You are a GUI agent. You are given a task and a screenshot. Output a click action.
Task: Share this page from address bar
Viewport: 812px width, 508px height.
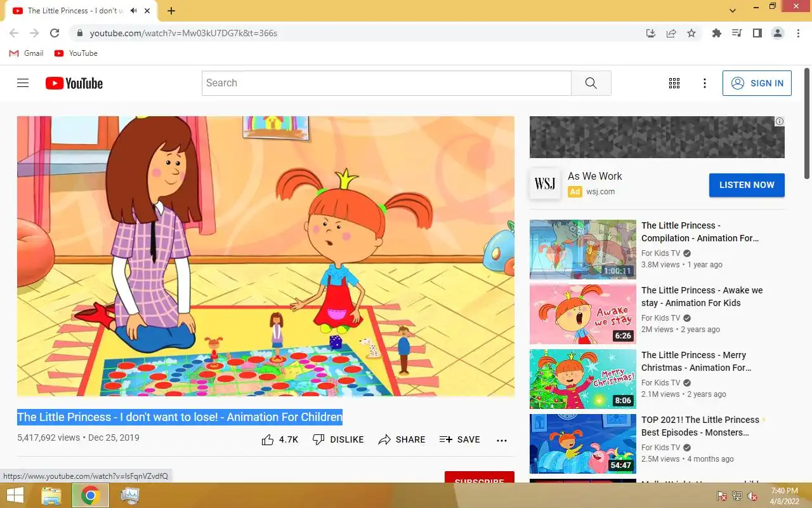click(x=671, y=33)
